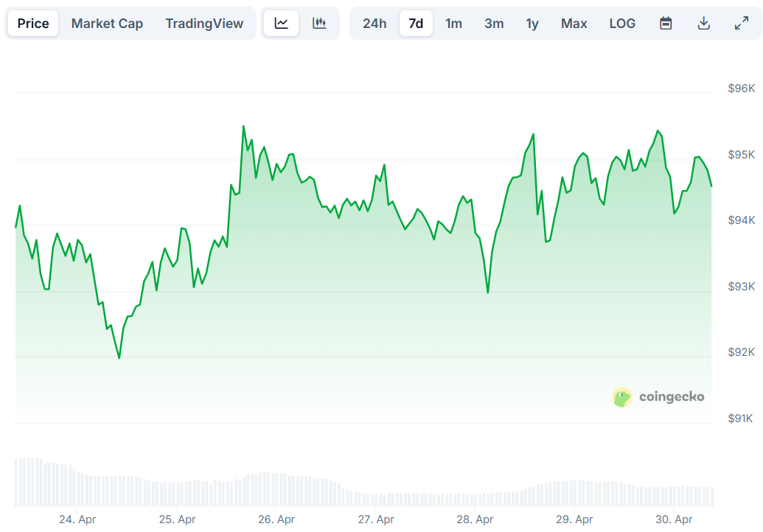Click the $92K axis label
The width and height of the screenshot is (763, 532).
tap(742, 352)
